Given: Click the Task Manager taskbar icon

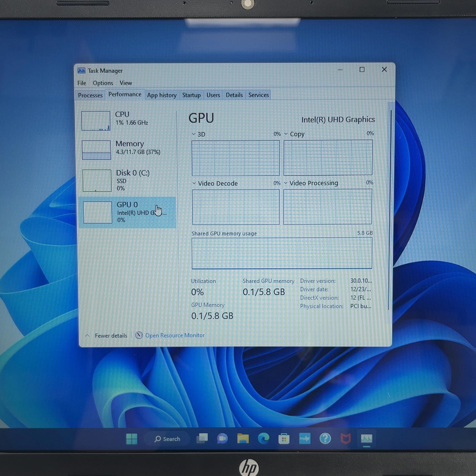Looking at the screenshot, I should point(366,438).
